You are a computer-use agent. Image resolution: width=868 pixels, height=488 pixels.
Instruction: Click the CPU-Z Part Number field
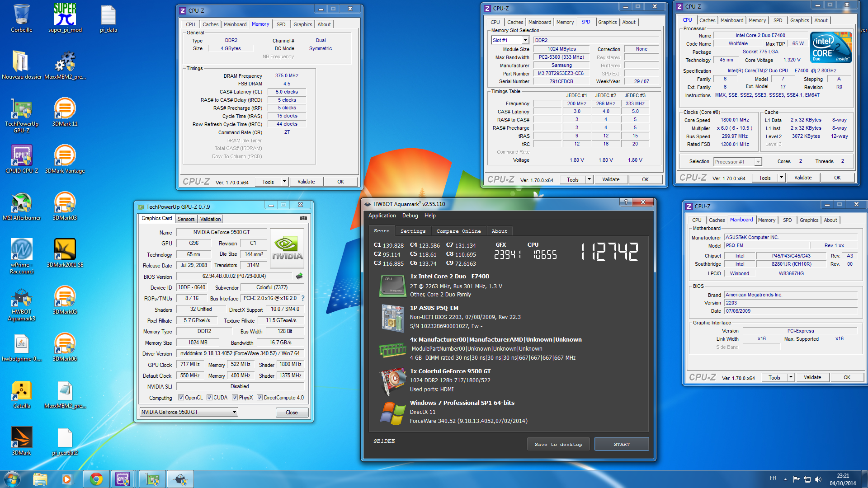[561, 73]
